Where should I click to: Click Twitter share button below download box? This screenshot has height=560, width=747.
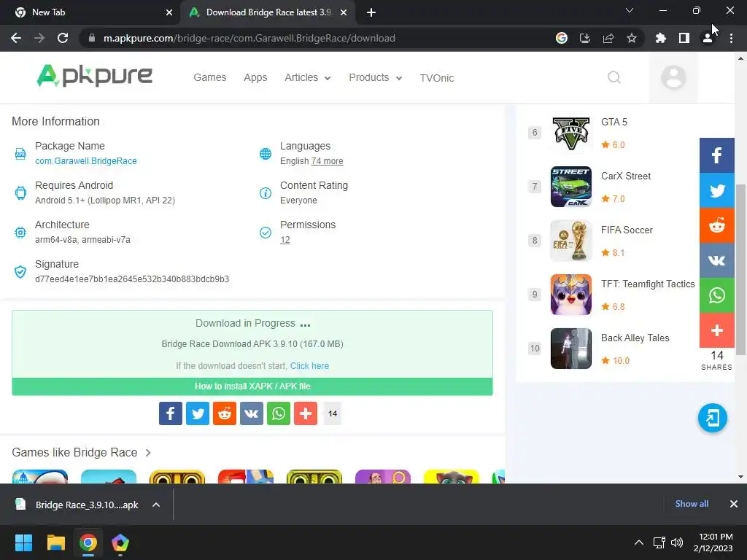(x=198, y=413)
